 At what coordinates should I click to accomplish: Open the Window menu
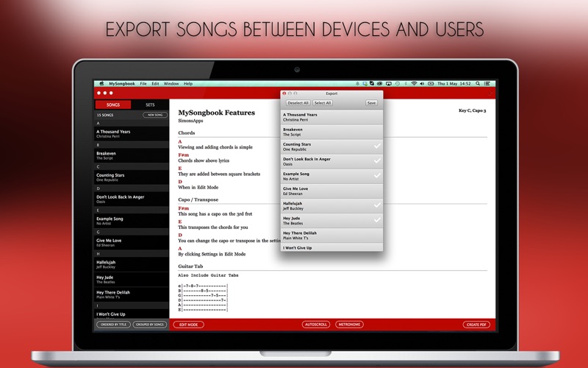point(171,84)
